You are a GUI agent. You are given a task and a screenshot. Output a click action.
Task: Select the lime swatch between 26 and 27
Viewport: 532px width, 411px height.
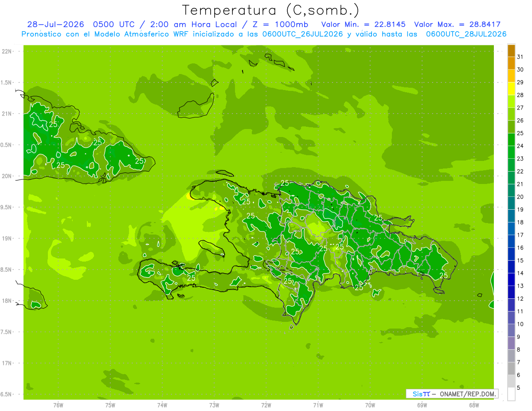[x=511, y=114]
